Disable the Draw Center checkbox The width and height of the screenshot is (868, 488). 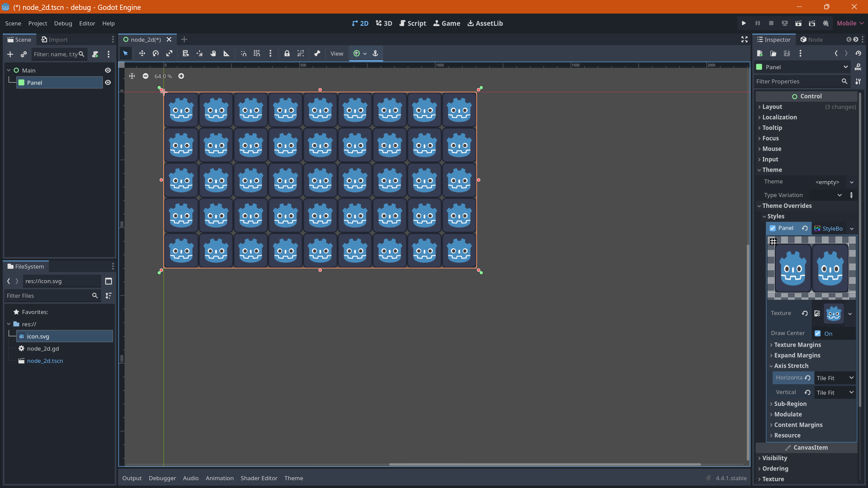pyautogui.click(x=818, y=334)
